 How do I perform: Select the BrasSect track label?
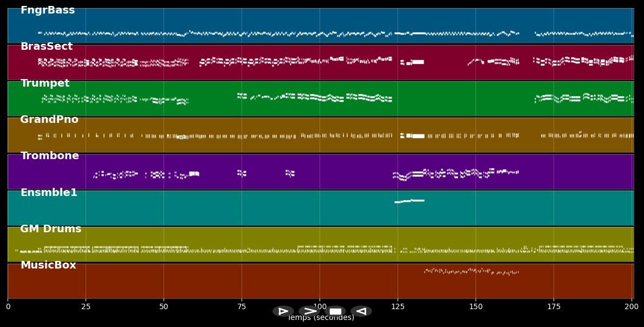click(x=47, y=47)
